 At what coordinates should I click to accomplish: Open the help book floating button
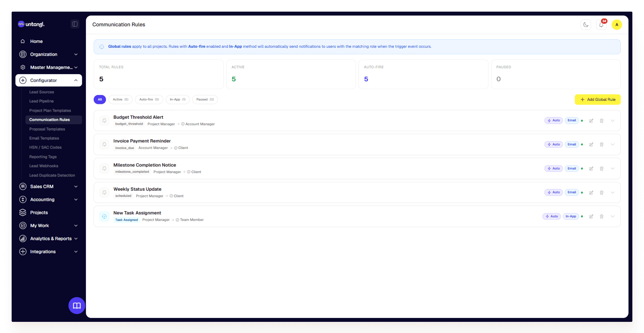pyautogui.click(x=77, y=305)
